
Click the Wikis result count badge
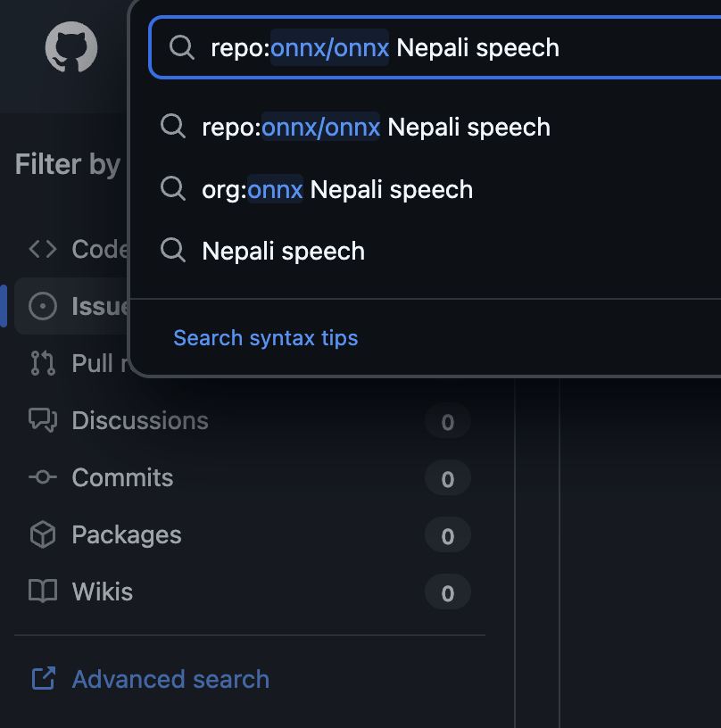[447, 593]
